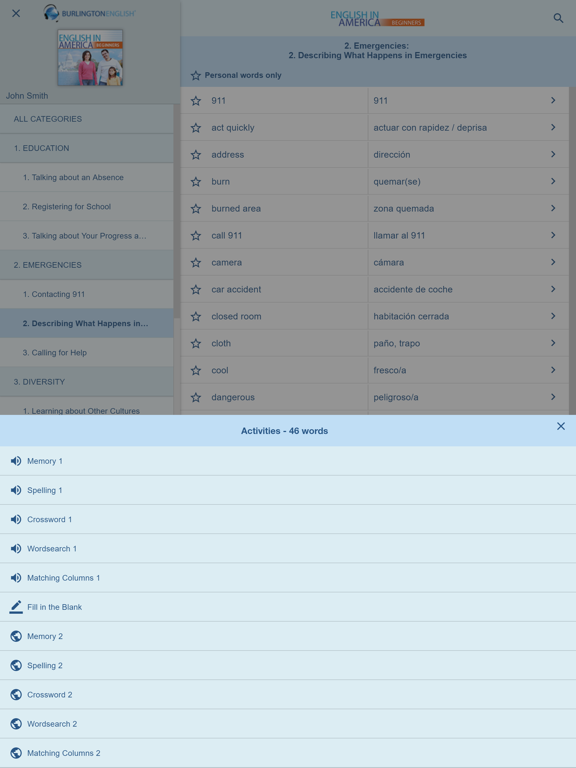Open Calling for Help lesson
Image resolution: width=576 pixels, height=768 pixels.
click(87, 353)
